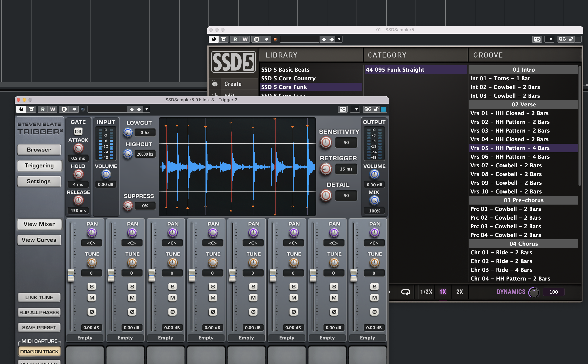588x364 pixels.
Task: Flip phase on the last mixer channel
Action: 374,312
